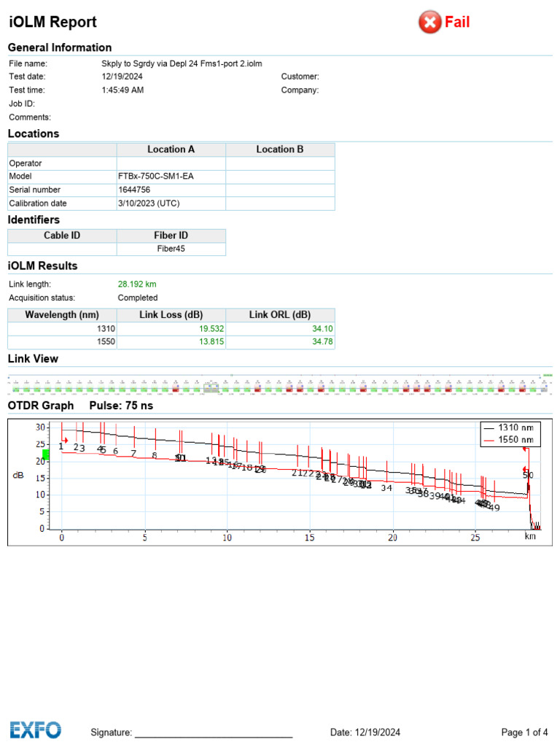560x747 pixels.
Task: Click the green bar at the graph's left edge
Action: 46,454
